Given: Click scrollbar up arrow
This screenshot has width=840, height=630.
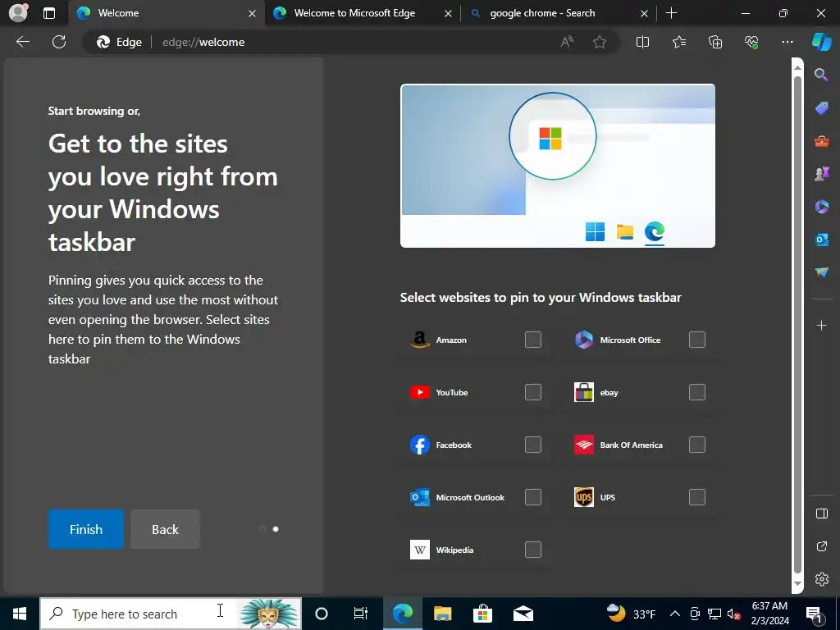Looking at the screenshot, I should click(x=797, y=67).
